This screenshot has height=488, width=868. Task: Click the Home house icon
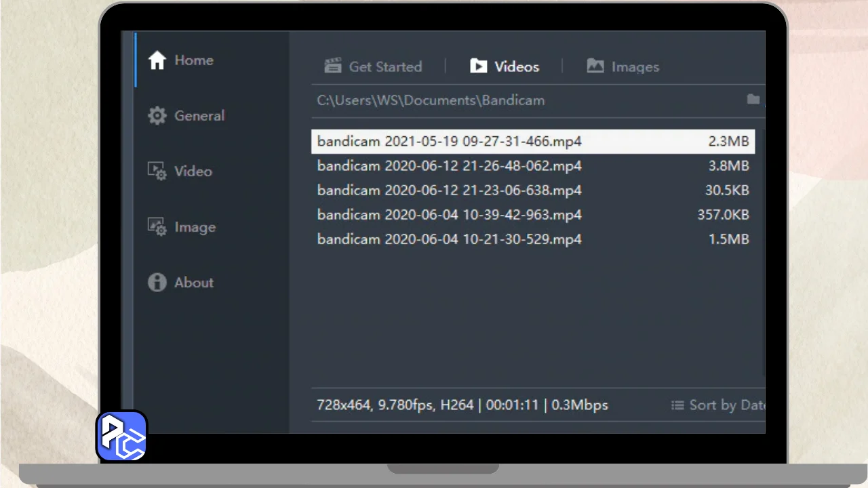click(157, 60)
